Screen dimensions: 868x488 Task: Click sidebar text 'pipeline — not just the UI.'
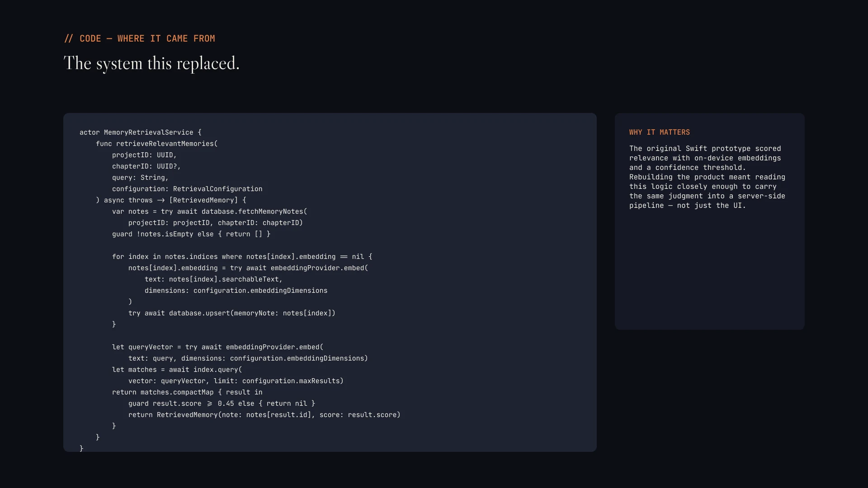tap(688, 206)
